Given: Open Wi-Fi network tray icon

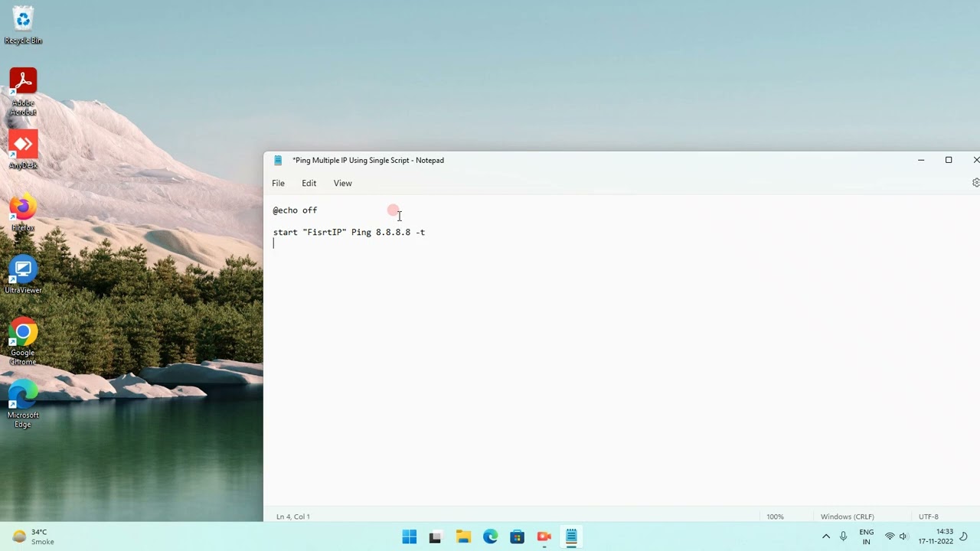Looking at the screenshot, I should [x=890, y=536].
